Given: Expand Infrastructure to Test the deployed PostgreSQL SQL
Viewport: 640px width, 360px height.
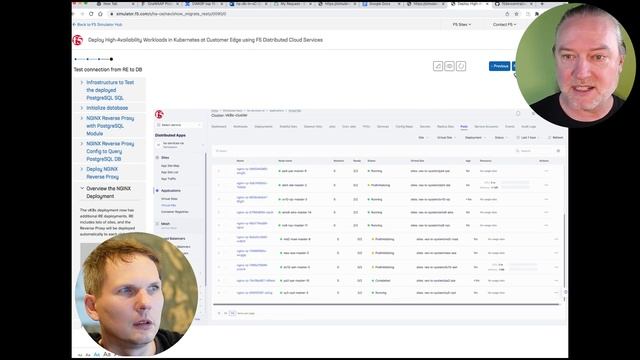Looking at the screenshot, I should [x=109, y=90].
